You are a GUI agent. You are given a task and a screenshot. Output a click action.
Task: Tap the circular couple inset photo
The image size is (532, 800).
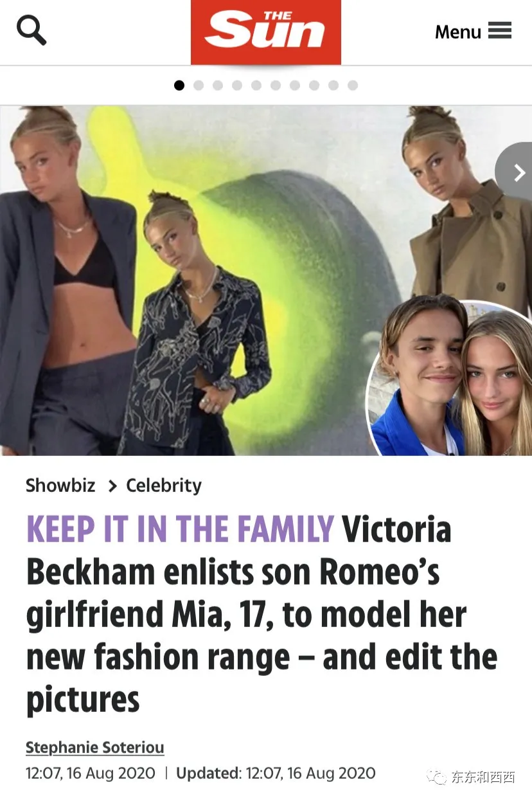click(x=449, y=378)
